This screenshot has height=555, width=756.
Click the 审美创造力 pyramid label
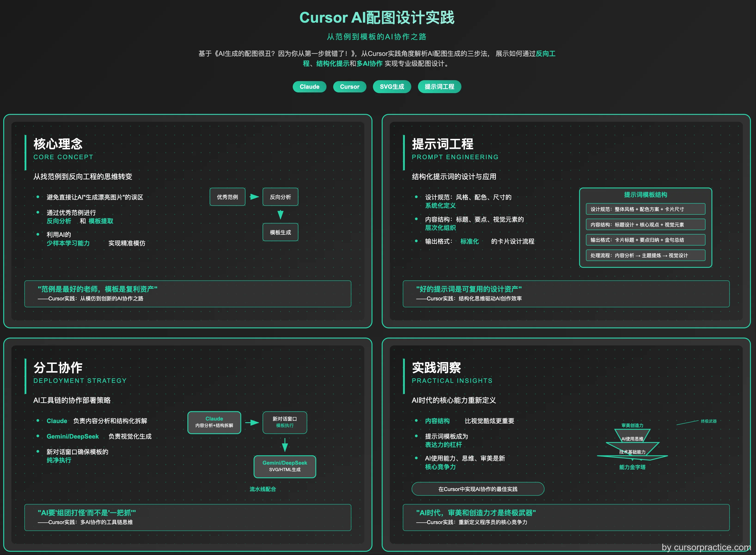(632, 425)
